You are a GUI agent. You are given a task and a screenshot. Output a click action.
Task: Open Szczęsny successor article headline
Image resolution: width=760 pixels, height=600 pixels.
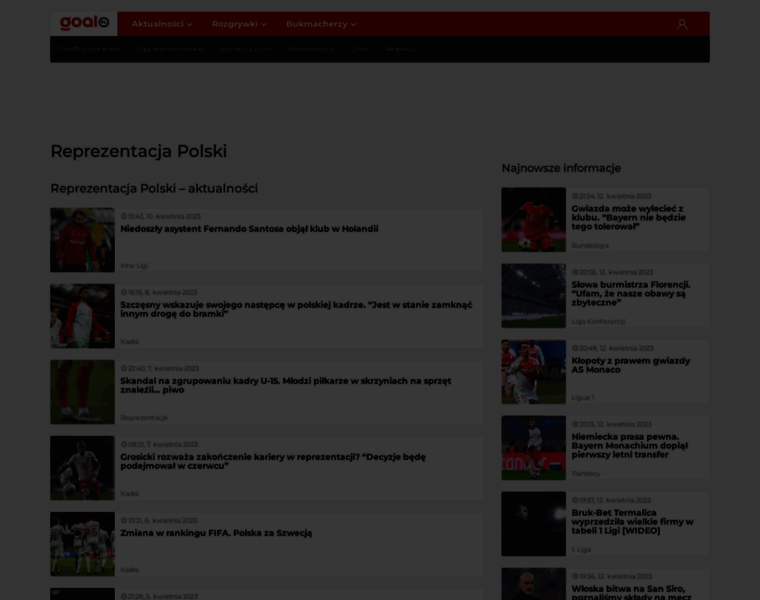click(x=296, y=309)
